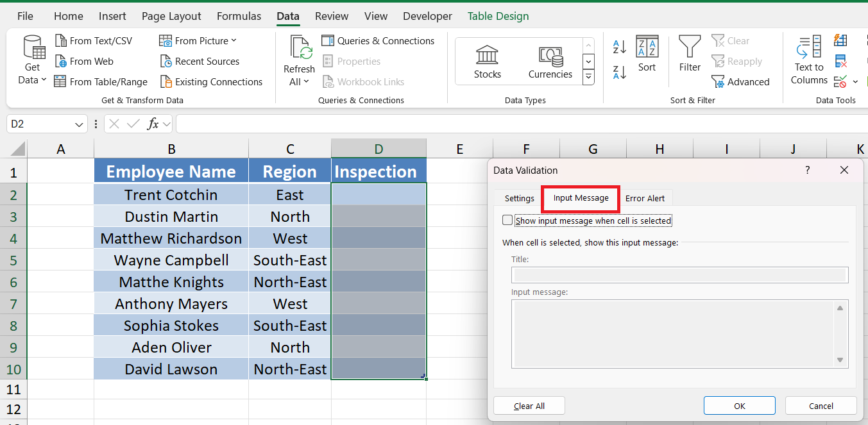Screen dimensions: 868x425
Task: Choose From Table/Range import
Action: point(101,82)
